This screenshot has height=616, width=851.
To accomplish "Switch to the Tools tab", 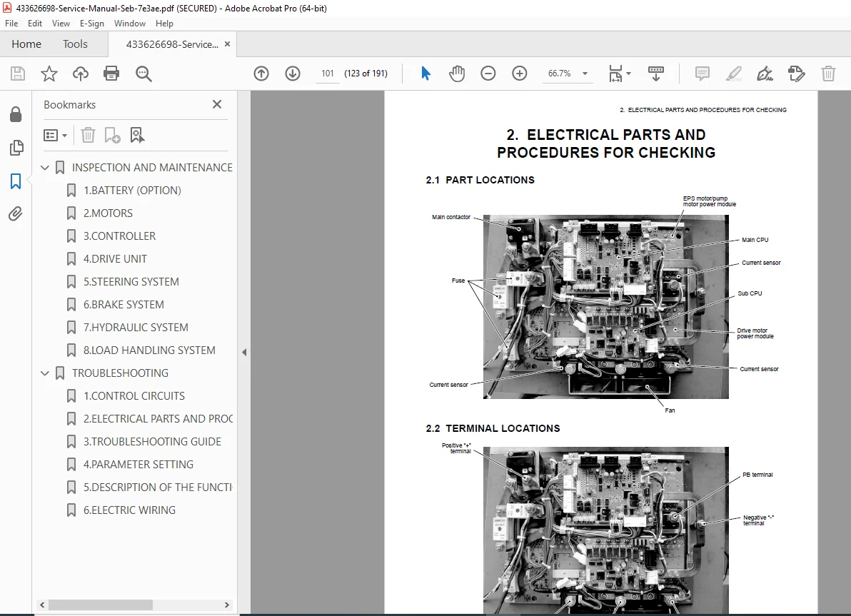I will (75, 44).
